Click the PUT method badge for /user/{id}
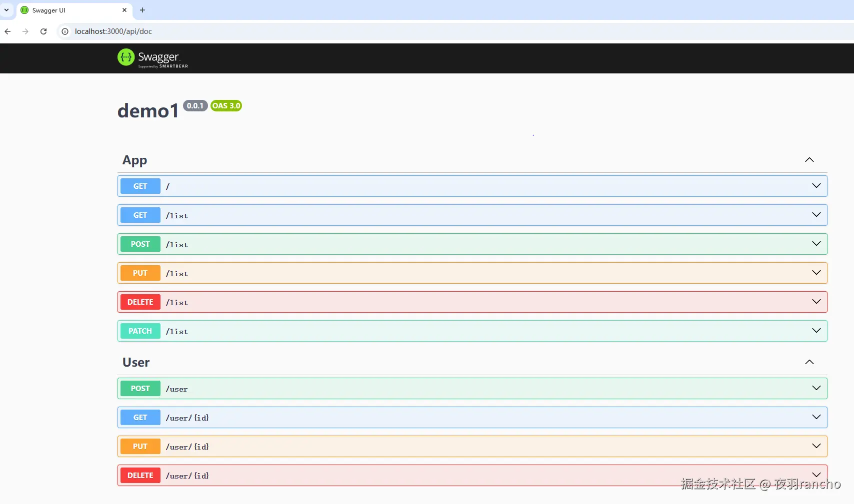This screenshot has width=854, height=504. tap(140, 446)
